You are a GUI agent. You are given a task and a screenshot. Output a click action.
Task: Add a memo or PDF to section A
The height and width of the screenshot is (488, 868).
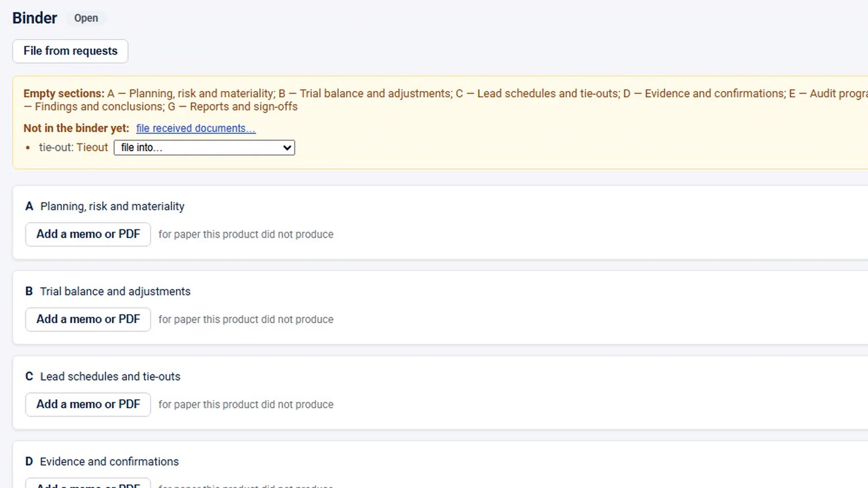tap(88, 234)
